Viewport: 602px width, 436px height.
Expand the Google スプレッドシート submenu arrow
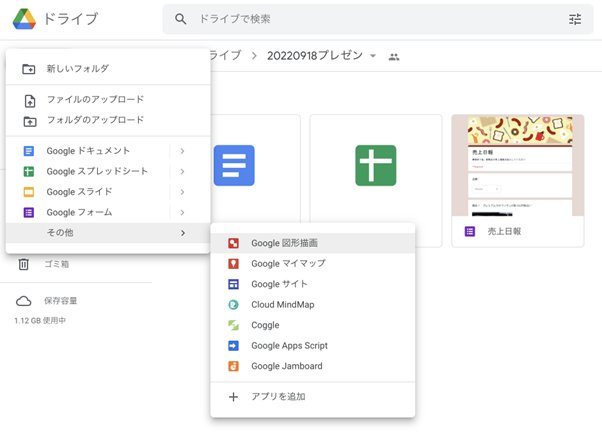click(182, 172)
